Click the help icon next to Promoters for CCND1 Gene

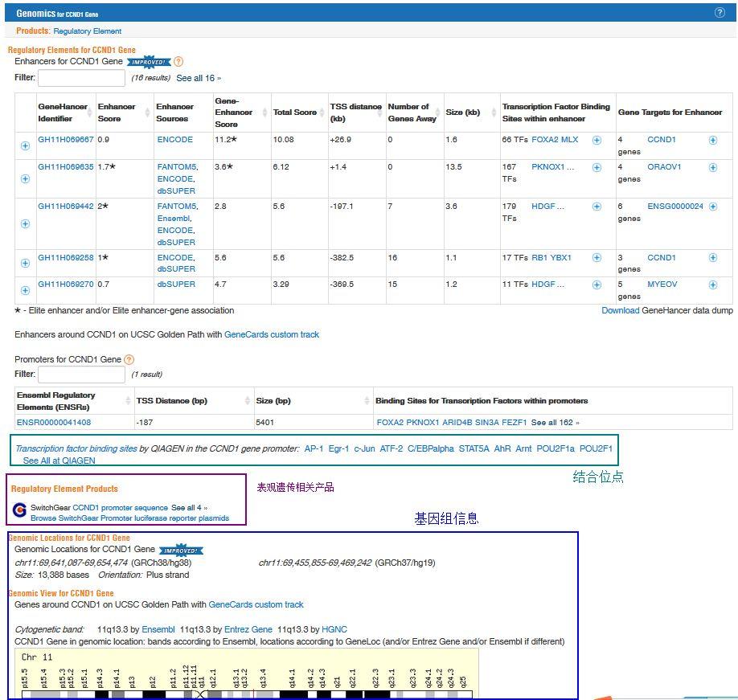[x=129, y=360]
